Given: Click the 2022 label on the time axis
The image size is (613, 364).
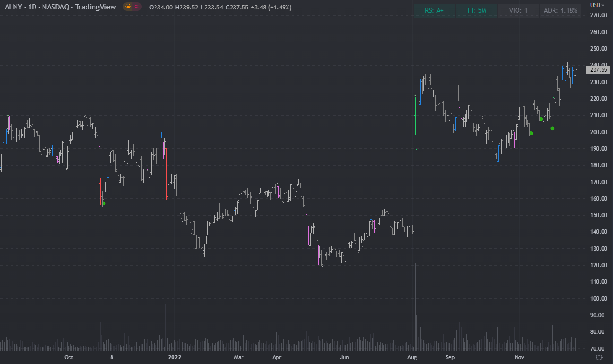Looking at the screenshot, I should pyautogui.click(x=174, y=357).
